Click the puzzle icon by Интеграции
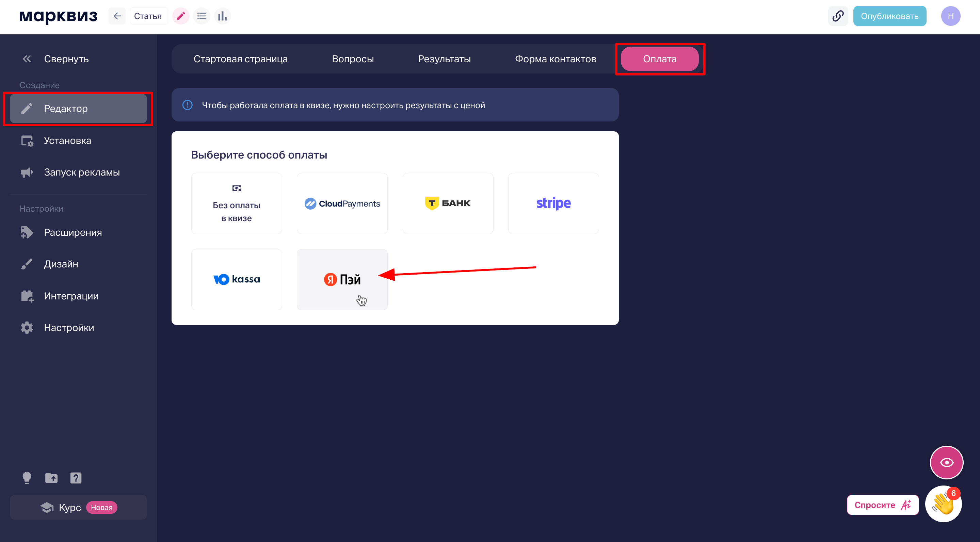 tap(27, 296)
